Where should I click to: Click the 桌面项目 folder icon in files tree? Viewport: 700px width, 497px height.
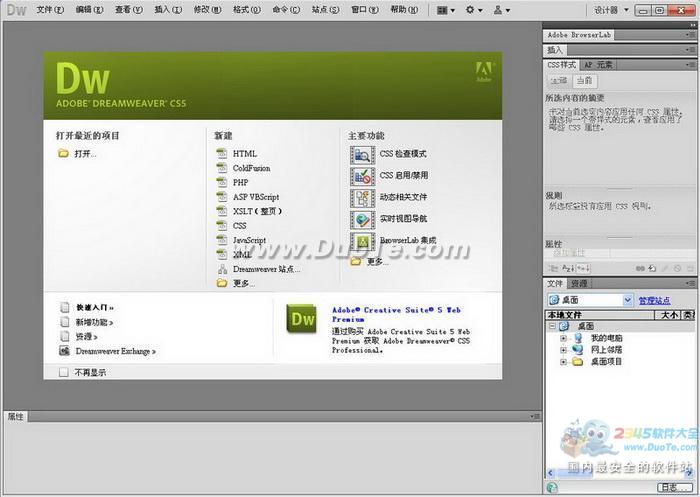pos(578,361)
